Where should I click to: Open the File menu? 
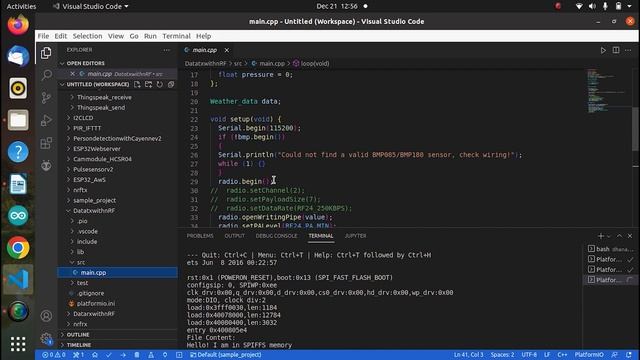click(x=43, y=36)
